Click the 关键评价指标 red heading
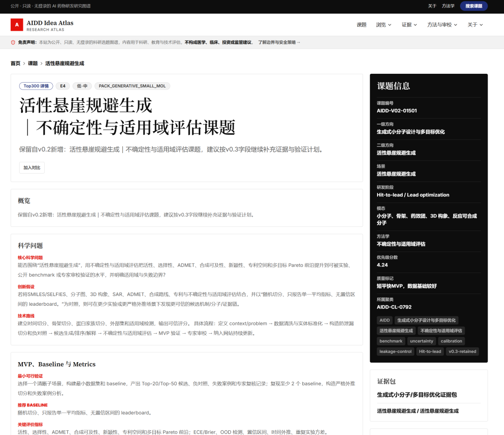Screen dimensions: 504x435 click(x=30, y=425)
